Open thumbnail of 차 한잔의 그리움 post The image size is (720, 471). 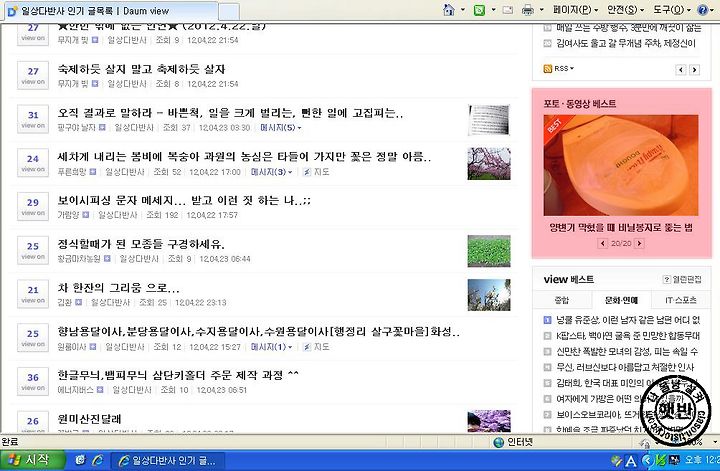click(x=489, y=295)
